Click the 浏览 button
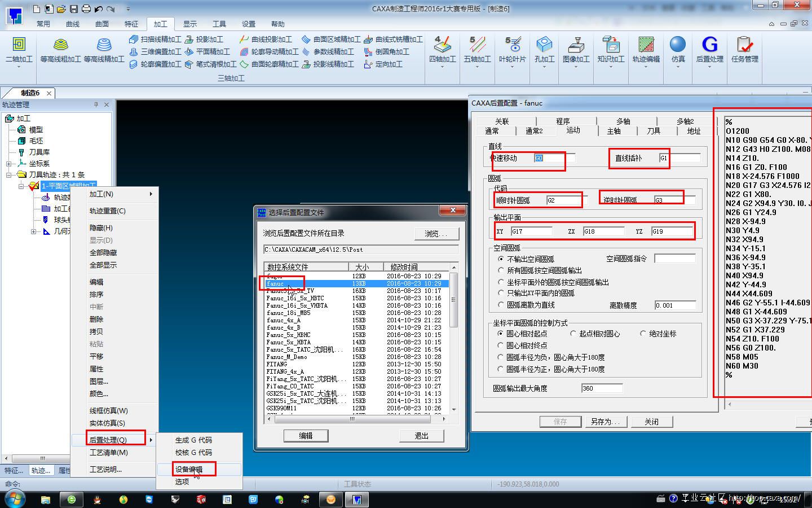Viewport: 812px width, 508px height. click(436, 234)
